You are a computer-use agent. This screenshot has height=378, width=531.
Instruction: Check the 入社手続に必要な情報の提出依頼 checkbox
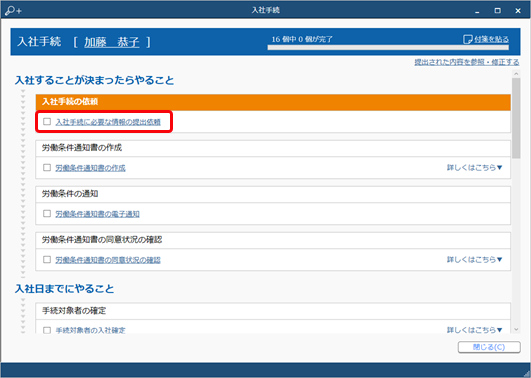(x=47, y=122)
